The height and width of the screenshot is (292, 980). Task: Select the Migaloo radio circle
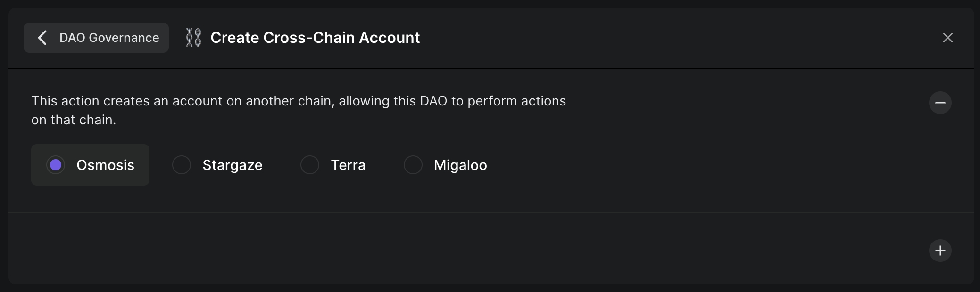pos(413,165)
